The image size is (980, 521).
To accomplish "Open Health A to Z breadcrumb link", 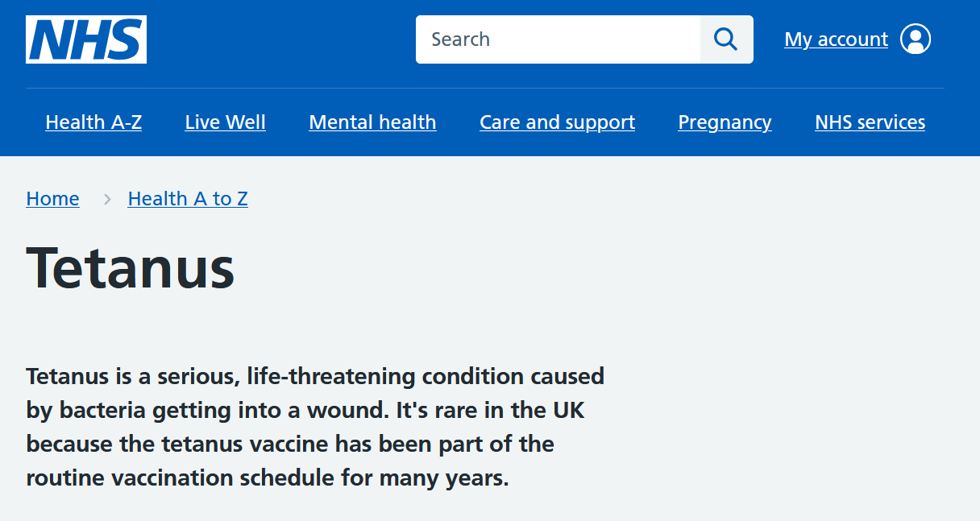I will pyautogui.click(x=188, y=198).
